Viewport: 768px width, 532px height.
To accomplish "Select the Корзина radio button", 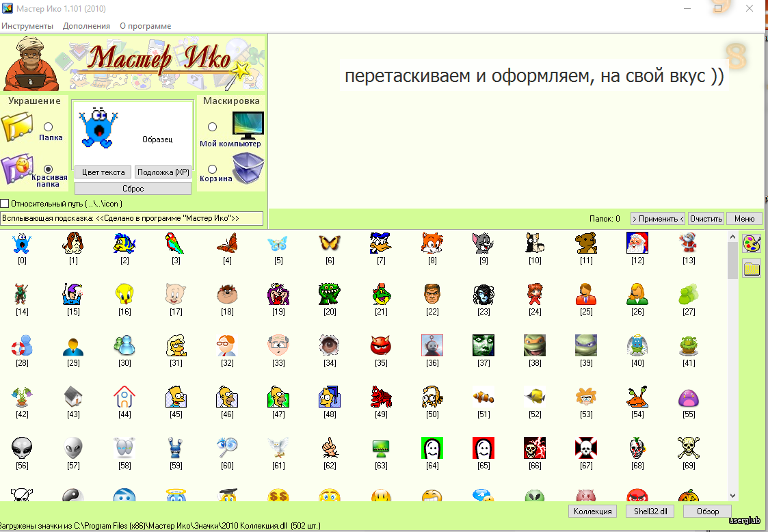I will (x=212, y=169).
